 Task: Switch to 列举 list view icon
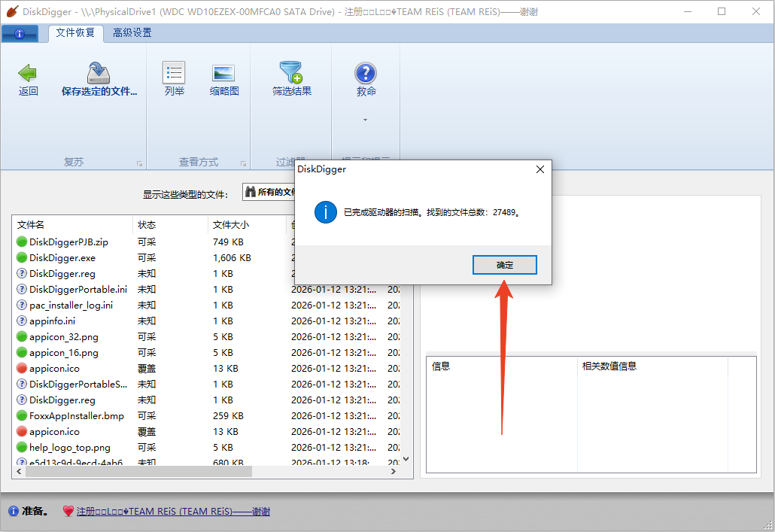[174, 73]
